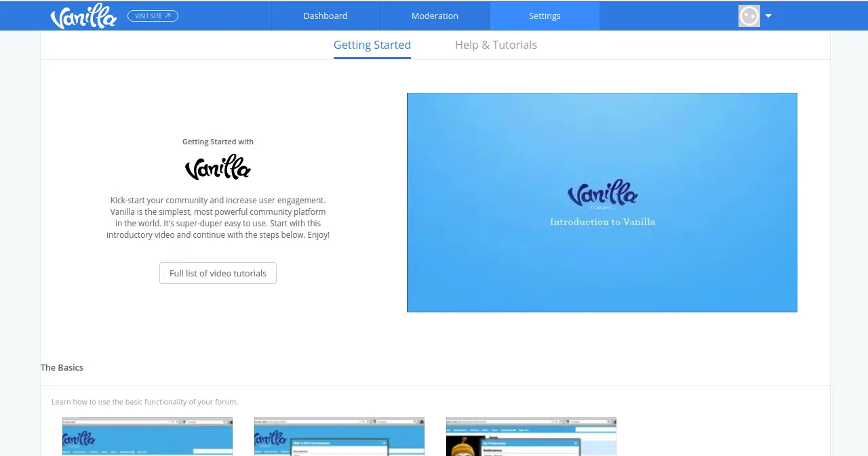Viewport: 868px width, 456px height.
Task: Open the first Basics tutorial thumbnail
Action: 147,436
